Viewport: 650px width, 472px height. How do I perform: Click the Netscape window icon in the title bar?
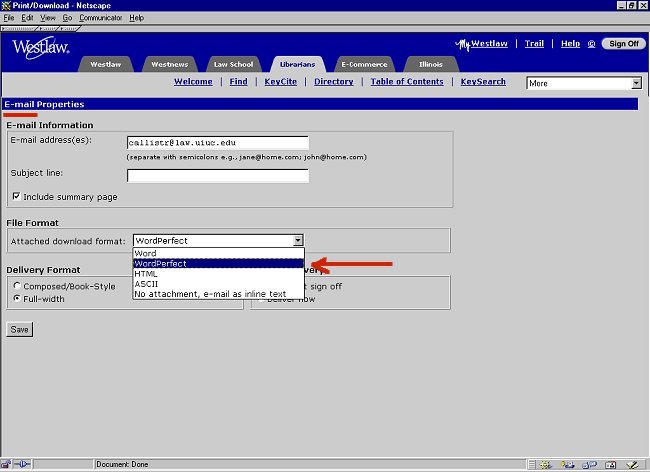pos(7,6)
